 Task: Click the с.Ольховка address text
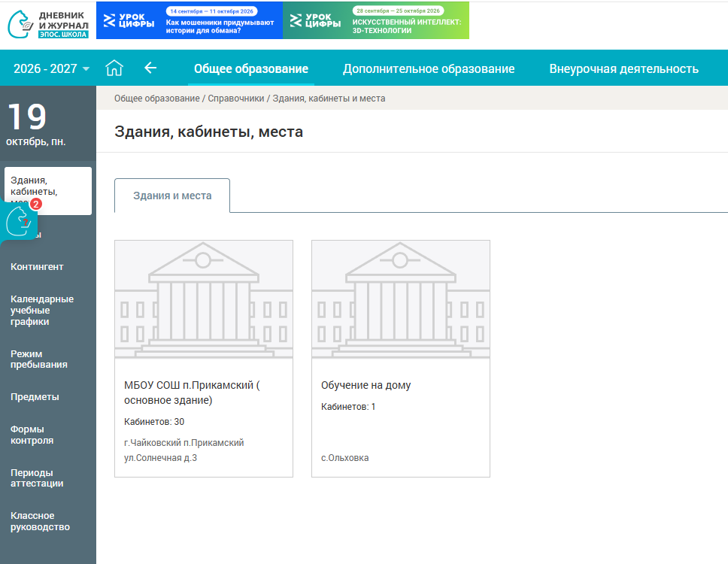pyautogui.click(x=345, y=458)
